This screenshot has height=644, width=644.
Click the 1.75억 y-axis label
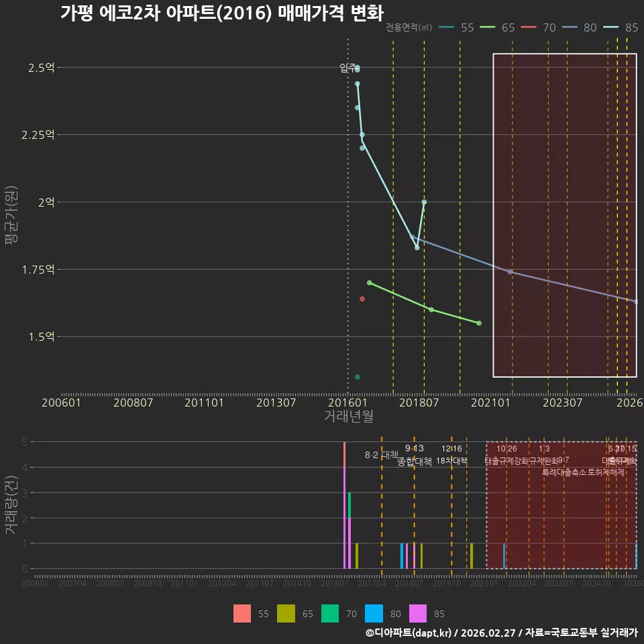38,270
